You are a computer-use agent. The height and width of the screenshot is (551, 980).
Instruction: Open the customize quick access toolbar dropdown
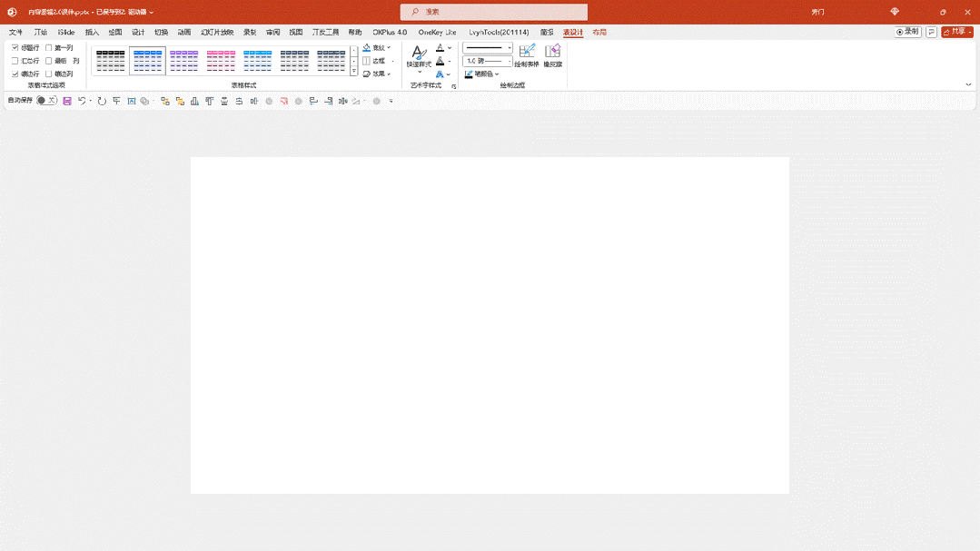pos(391,101)
